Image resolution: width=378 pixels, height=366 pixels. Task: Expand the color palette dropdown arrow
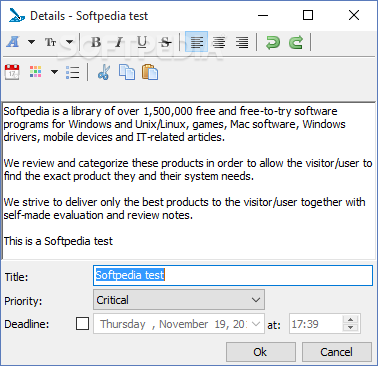tap(54, 72)
